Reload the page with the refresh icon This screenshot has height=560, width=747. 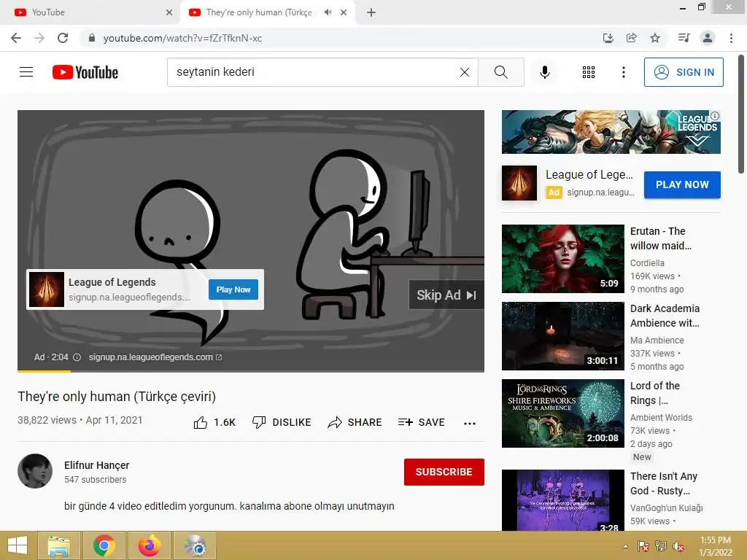coord(63,38)
